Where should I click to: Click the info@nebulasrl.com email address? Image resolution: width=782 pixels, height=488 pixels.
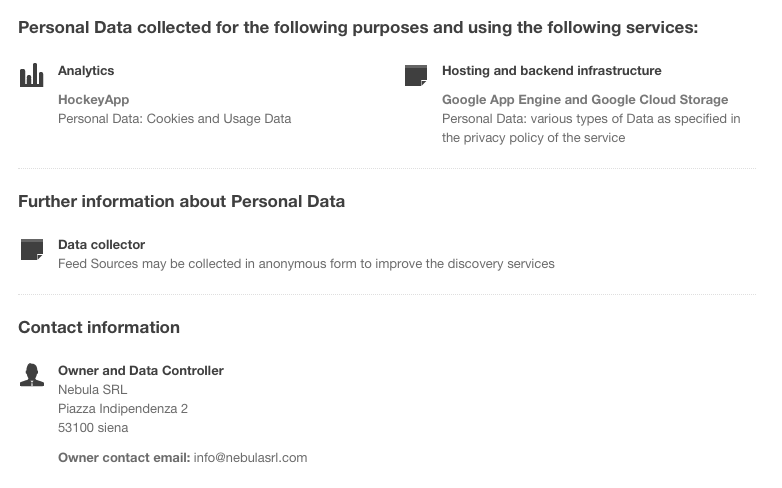[250, 458]
